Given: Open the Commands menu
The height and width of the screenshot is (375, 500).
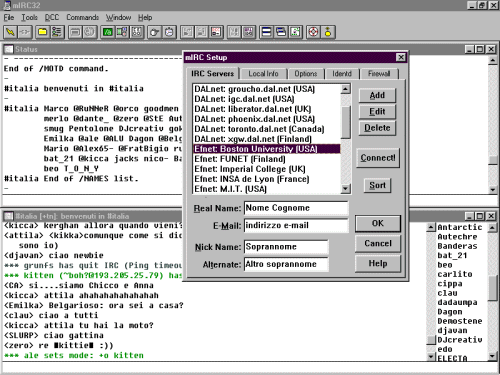Looking at the screenshot, I should (82, 17).
